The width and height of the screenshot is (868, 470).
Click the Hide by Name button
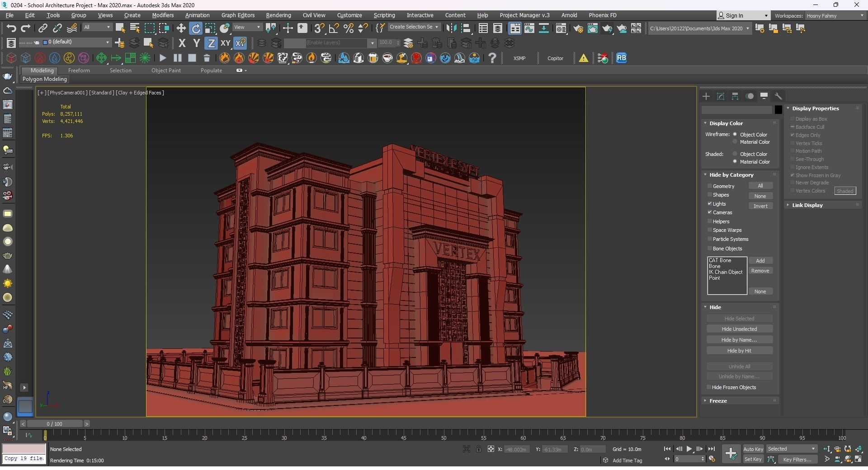point(739,340)
